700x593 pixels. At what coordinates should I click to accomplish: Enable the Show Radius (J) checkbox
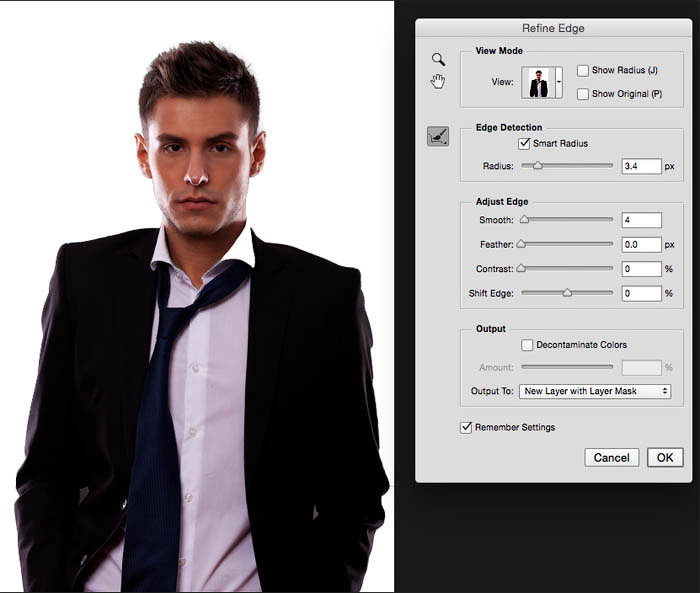pos(583,71)
